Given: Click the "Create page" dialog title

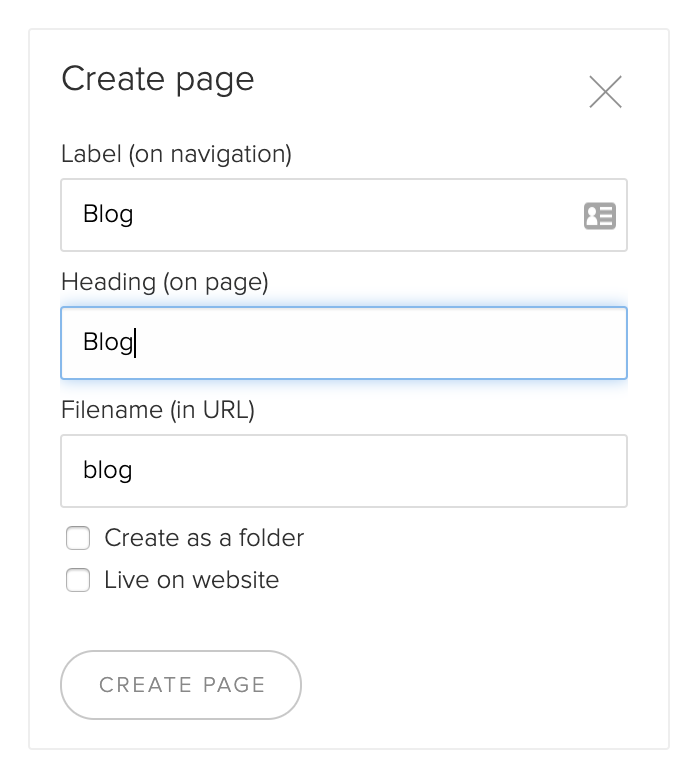Looking at the screenshot, I should click(x=158, y=80).
